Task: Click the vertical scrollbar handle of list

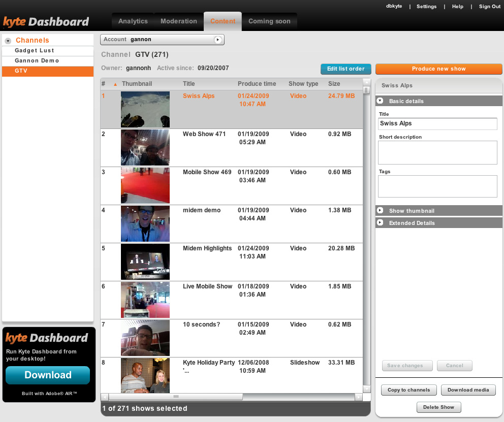Action: (366, 90)
